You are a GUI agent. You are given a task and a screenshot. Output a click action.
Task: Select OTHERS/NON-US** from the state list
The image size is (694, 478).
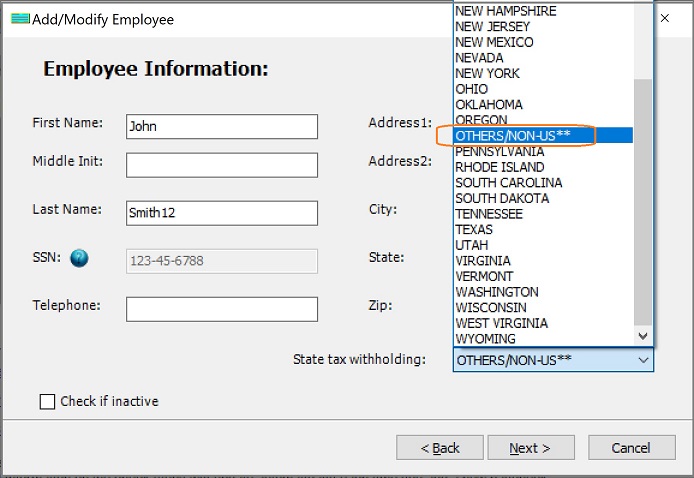tap(513, 136)
